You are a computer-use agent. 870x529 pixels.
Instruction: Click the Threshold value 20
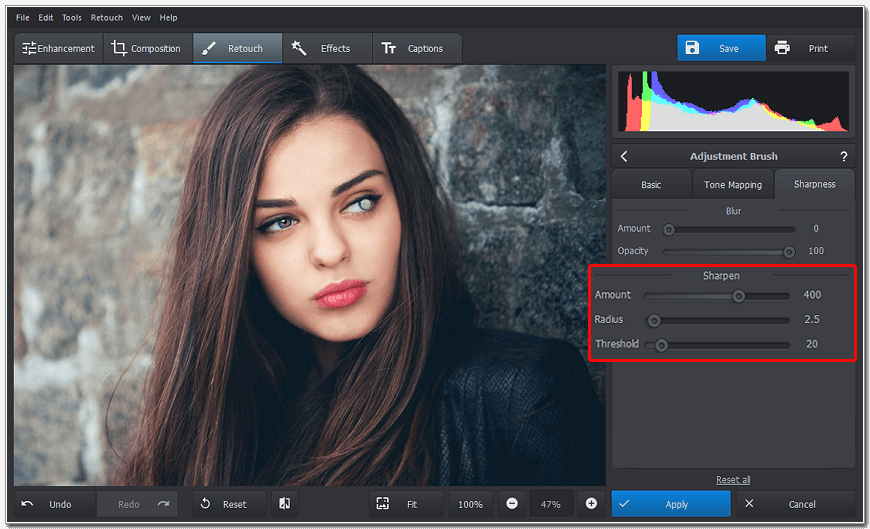pyautogui.click(x=812, y=344)
